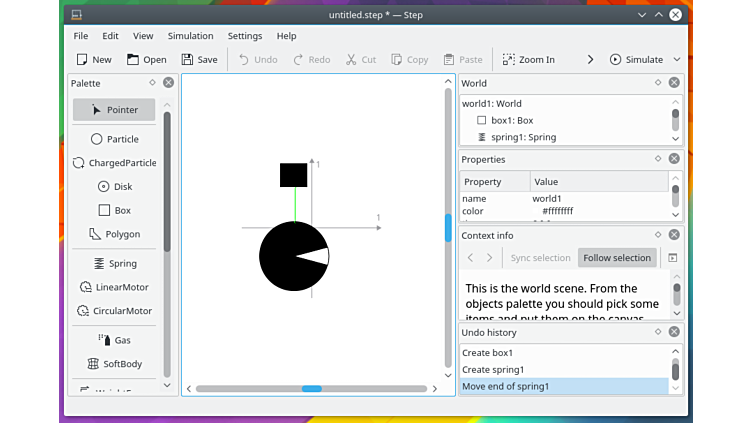The image size is (752, 423).
Task: Click the canvas horizontal scrollbar handle
Action: point(311,388)
